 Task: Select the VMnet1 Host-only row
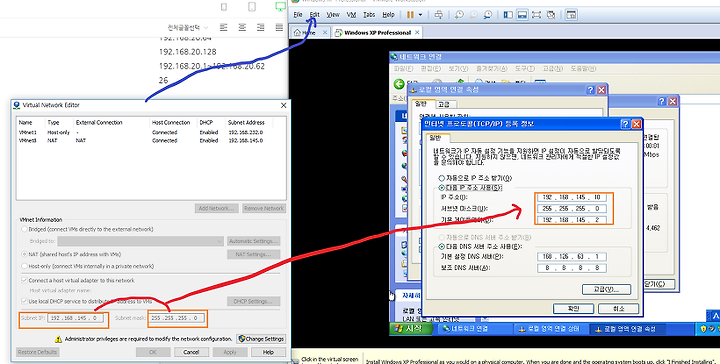(151, 132)
